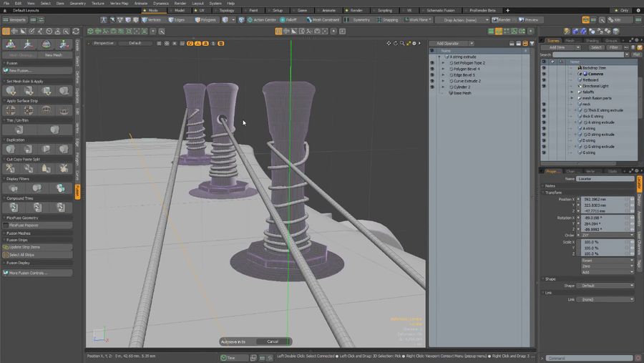This screenshot has height=363, width=644.
Task: Open Action Center options
Action: click(262, 20)
